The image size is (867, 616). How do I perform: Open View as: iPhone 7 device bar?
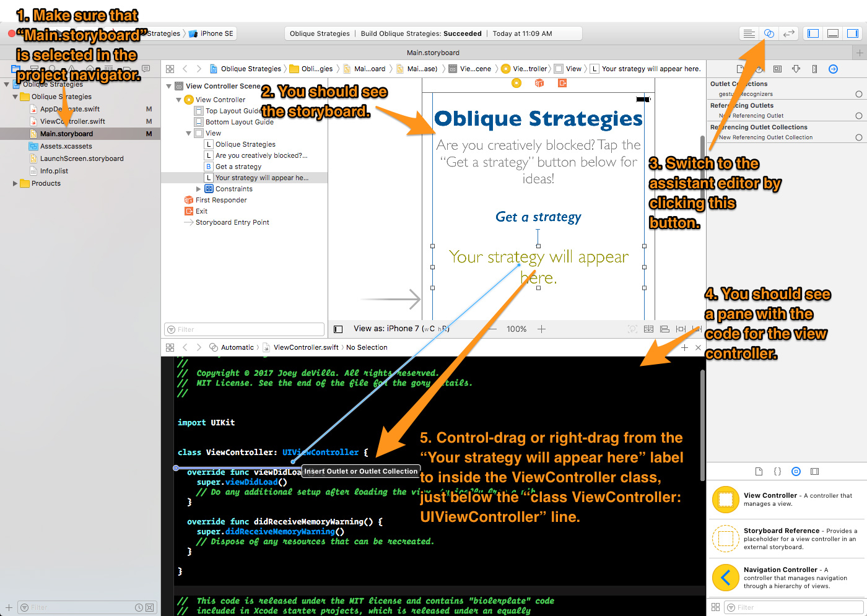(x=401, y=329)
